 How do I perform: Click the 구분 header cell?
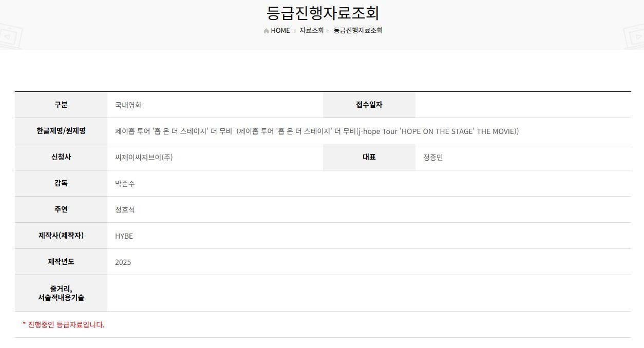click(61, 105)
